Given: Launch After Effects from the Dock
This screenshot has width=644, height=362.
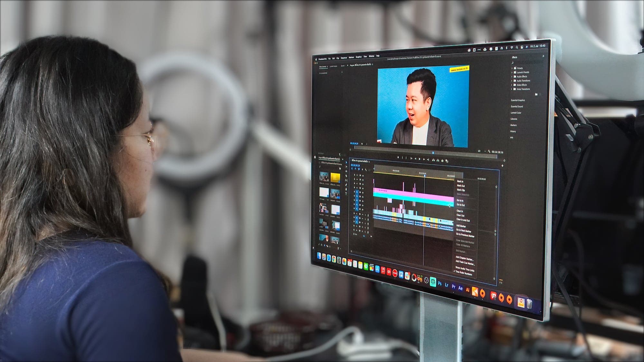Looking at the screenshot, I should click(x=460, y=288).
